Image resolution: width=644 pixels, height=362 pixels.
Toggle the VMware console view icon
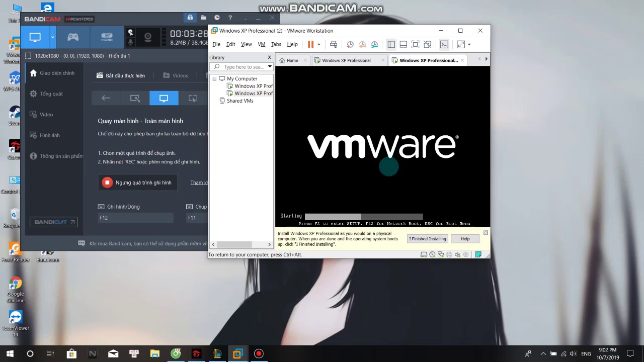(444, 44)
